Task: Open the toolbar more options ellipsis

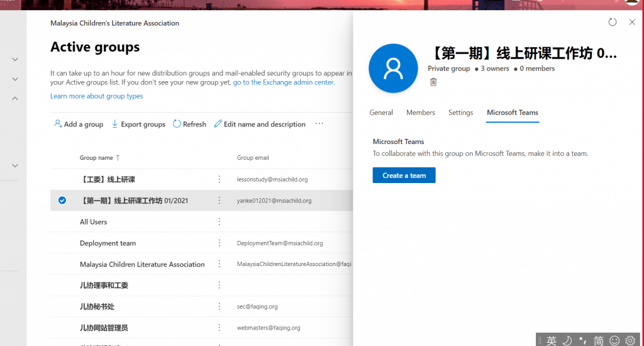Action: point(319,124)
